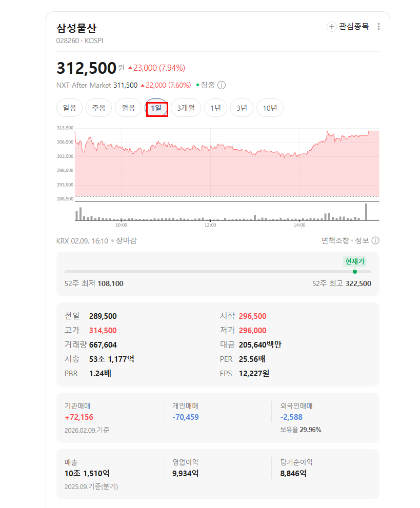Click the PBR value 1.24배
The height and width of the screenshot is (508, 420).
tap(100, 374)
